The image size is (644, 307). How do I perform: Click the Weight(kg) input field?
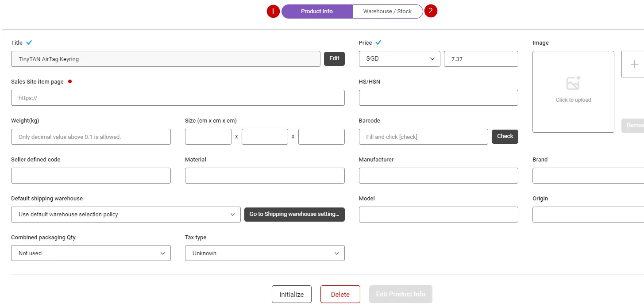pos(91,137)
